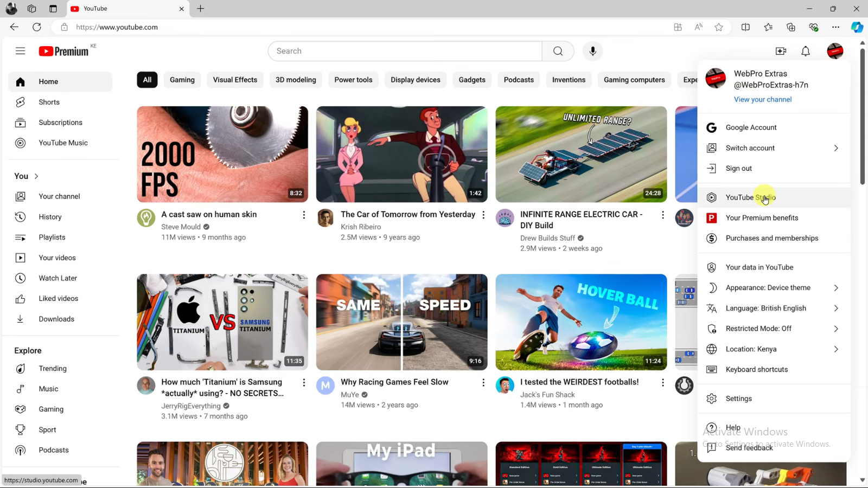
Task: Expand Appearance: Device theme submenu
Action: pyautogui.click(x=774, y=288)
